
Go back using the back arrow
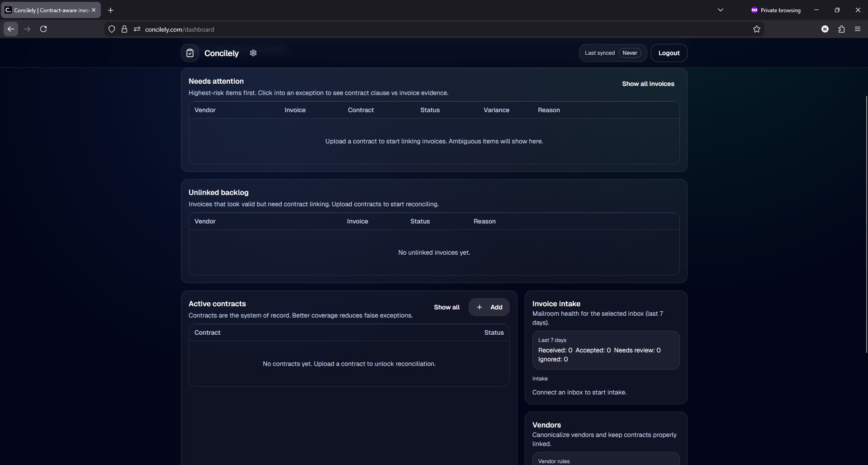[x=10, y=29]
